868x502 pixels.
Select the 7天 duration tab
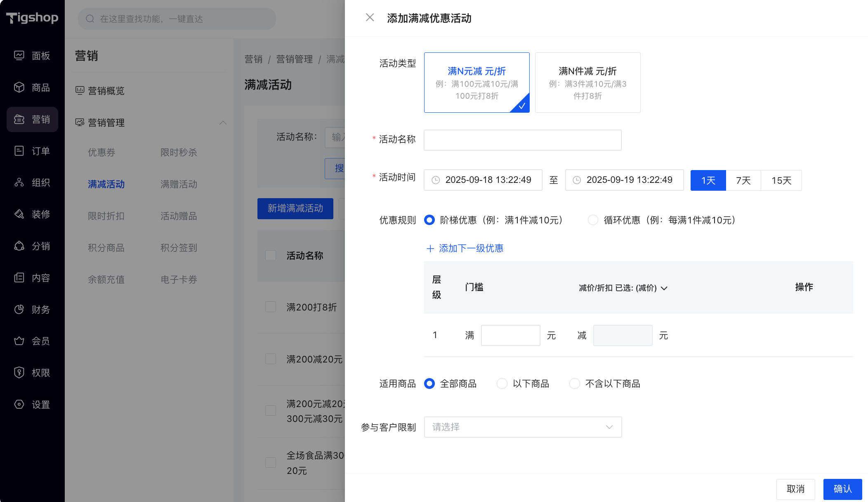tap(743, 180)
